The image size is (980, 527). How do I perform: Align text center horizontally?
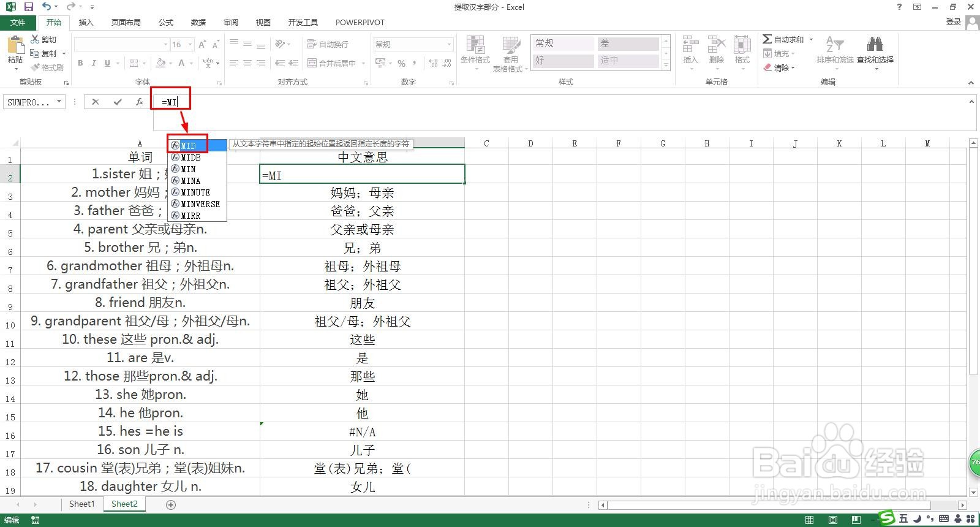pos(247,63)
